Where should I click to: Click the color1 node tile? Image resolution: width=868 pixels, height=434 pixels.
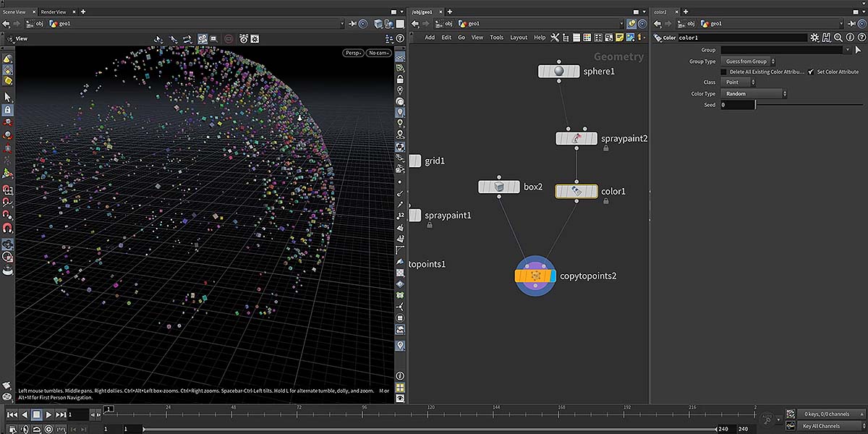click(x=576, y=191)
